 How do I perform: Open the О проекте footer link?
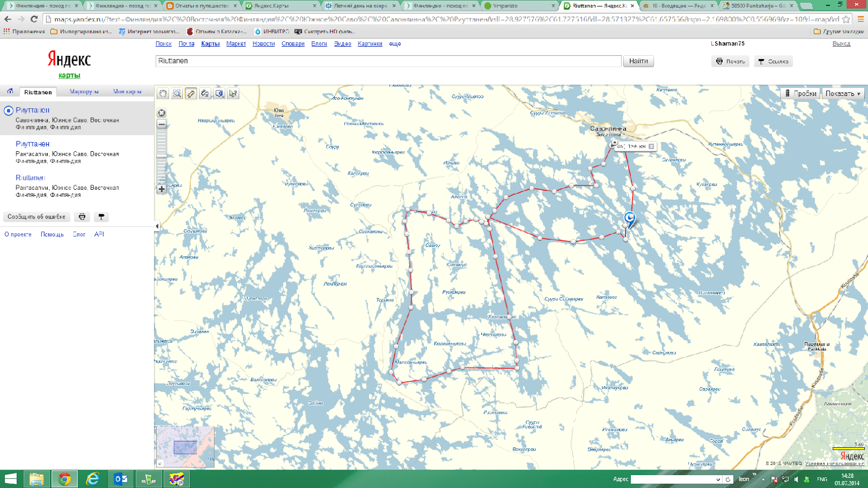click(x=18, y=235)
